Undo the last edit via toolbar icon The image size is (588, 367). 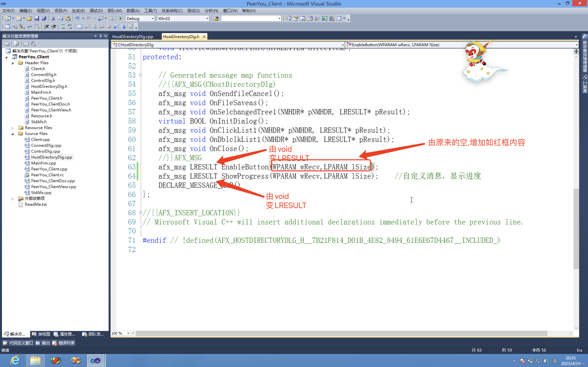coord(77,18)
